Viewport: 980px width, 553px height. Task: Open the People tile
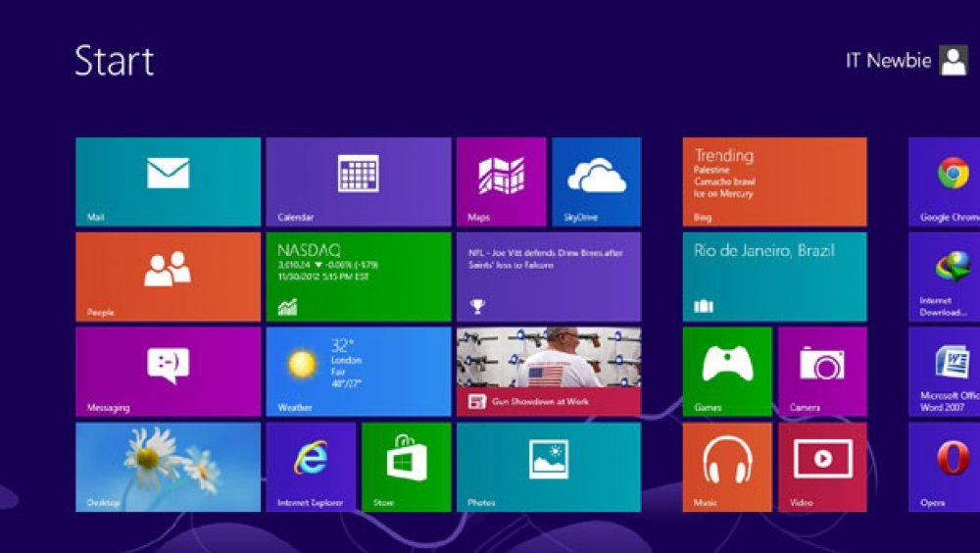tap(169, 277)
